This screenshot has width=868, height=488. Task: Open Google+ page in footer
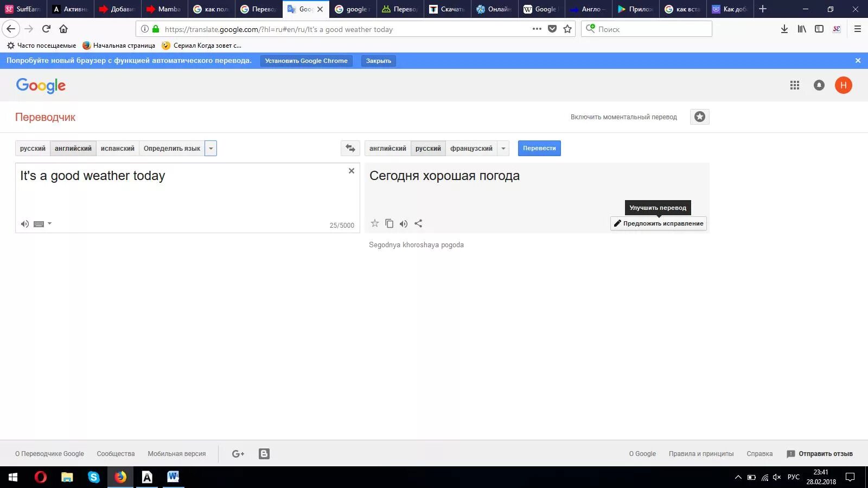click(x=238, y=454)
